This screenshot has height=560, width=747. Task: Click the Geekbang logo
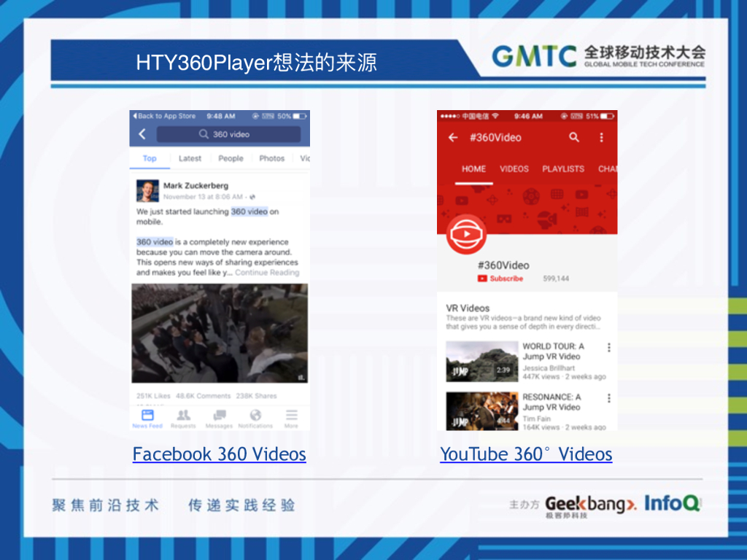(591, 506)
